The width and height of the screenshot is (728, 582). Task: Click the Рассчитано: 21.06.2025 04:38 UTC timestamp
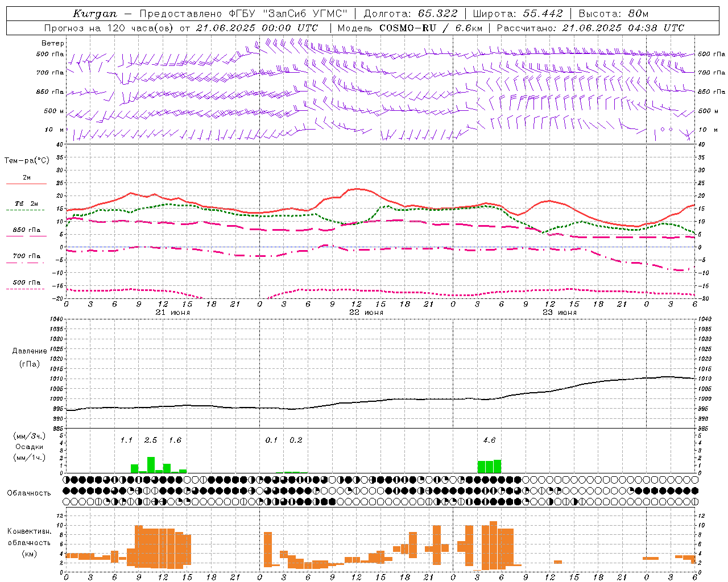(x=590, y=28)
